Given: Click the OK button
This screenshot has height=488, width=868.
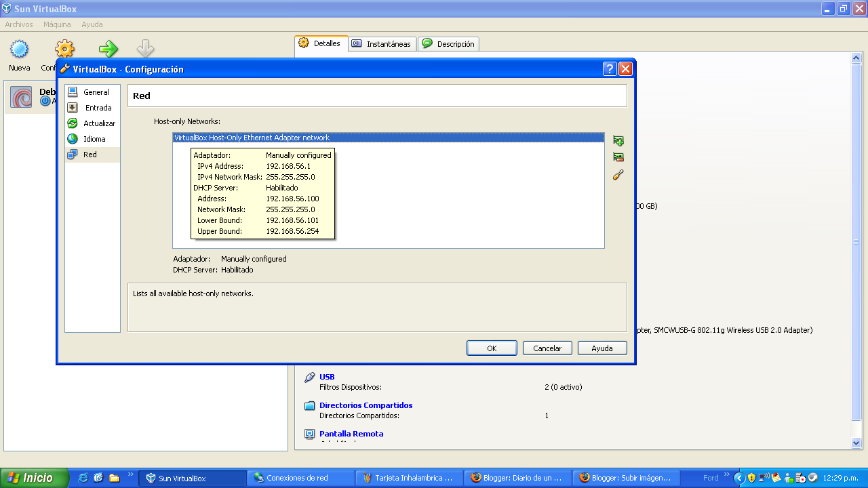Looking at the screenshot, I should click(492, 348).
